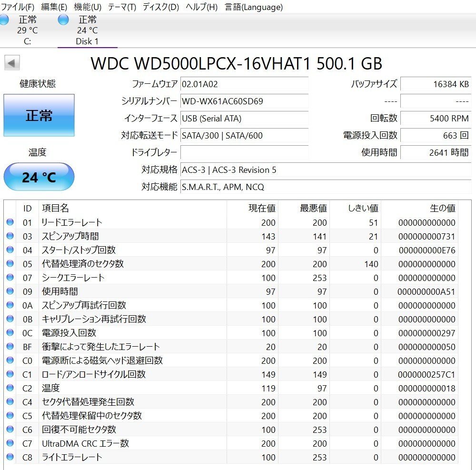
Task: Click the status dot for ID 07 row
Action: point(10,277)
